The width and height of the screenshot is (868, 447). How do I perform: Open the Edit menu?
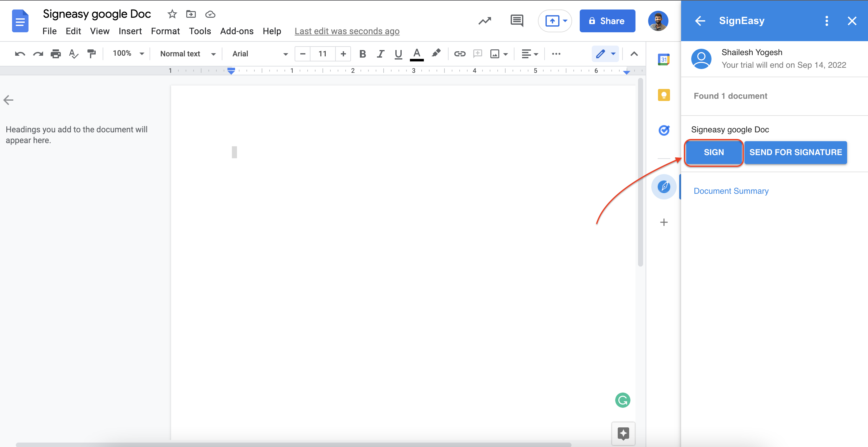click(x=73, y=31)
